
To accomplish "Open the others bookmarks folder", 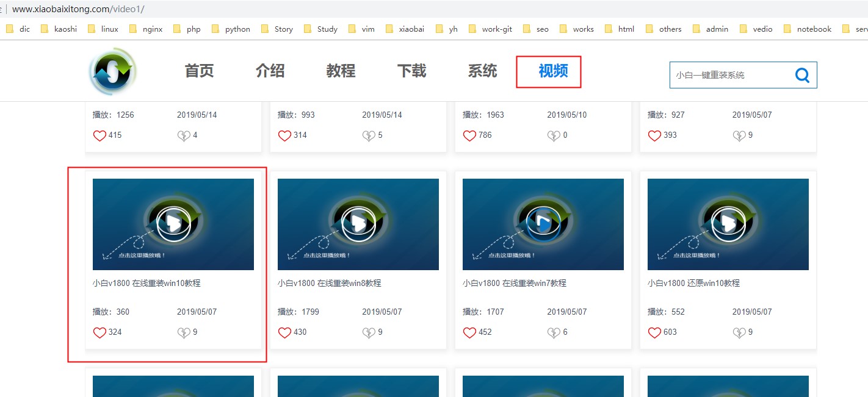I will tap(663, 29).
